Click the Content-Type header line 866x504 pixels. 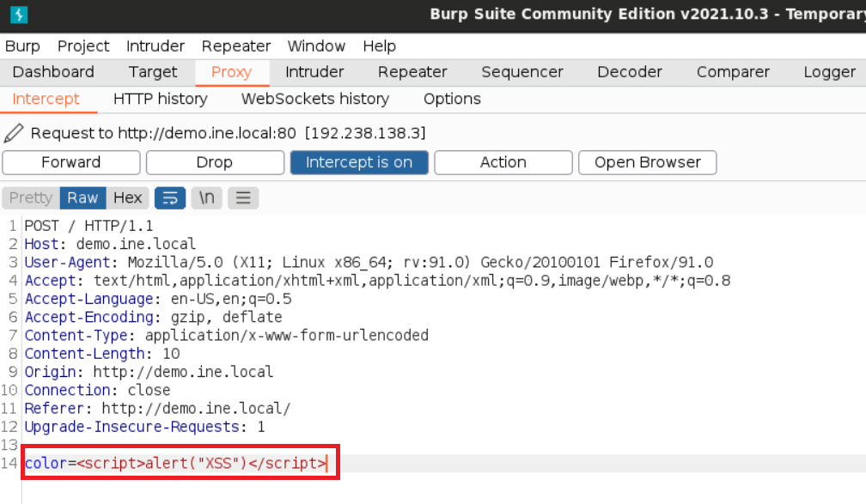pyautogui.click(x=227, y=335)
